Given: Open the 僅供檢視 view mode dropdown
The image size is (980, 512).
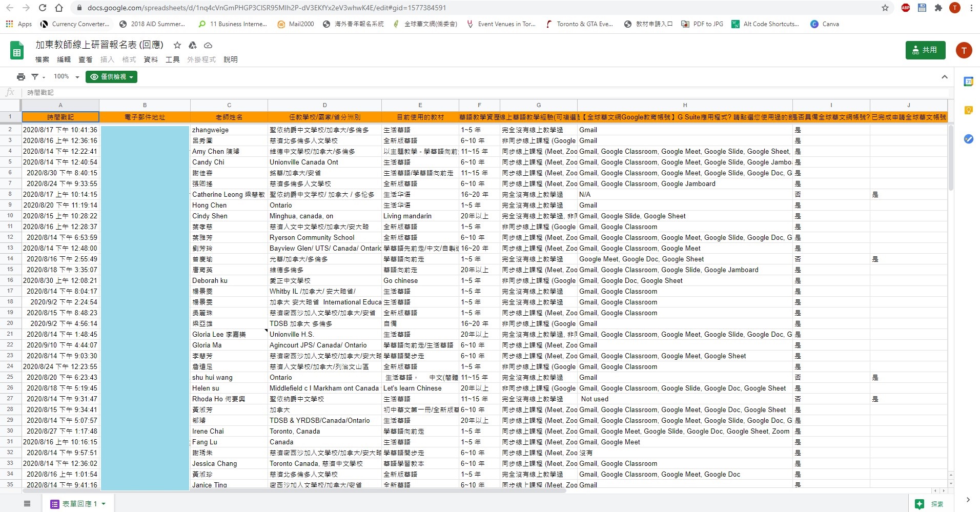Looking at the screenshot, I should coord(111,76).
